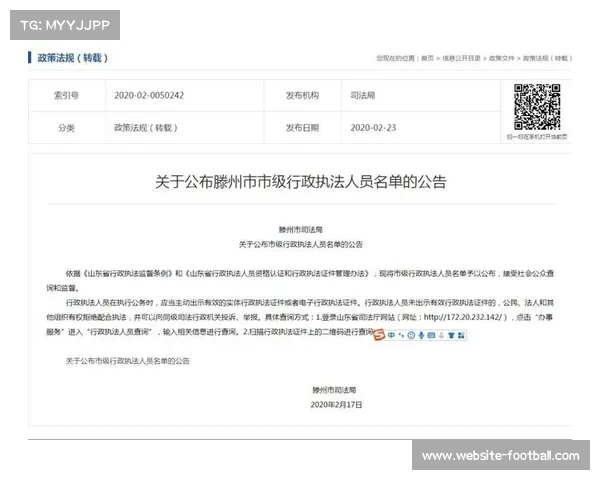Activate Sogou voice input microphone
600x480 pixels.
point(421,335)
